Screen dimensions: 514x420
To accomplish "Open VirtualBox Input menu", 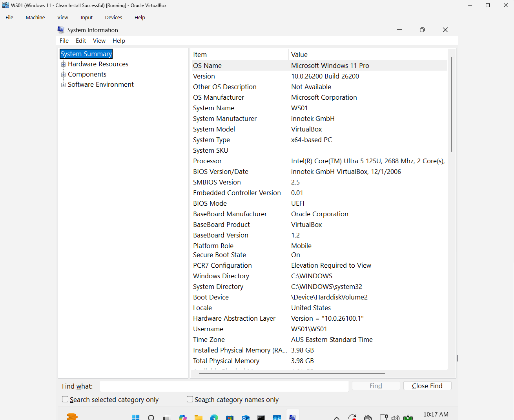I will click(87, 17).
